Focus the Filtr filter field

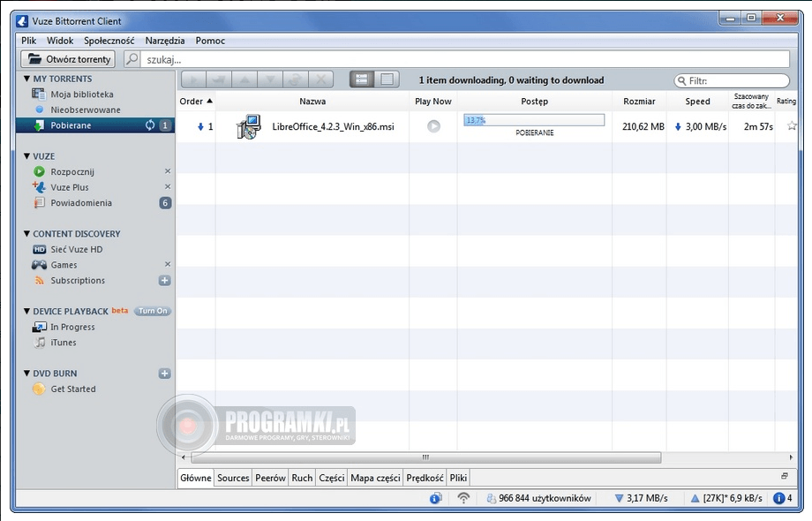coord(732,80)
